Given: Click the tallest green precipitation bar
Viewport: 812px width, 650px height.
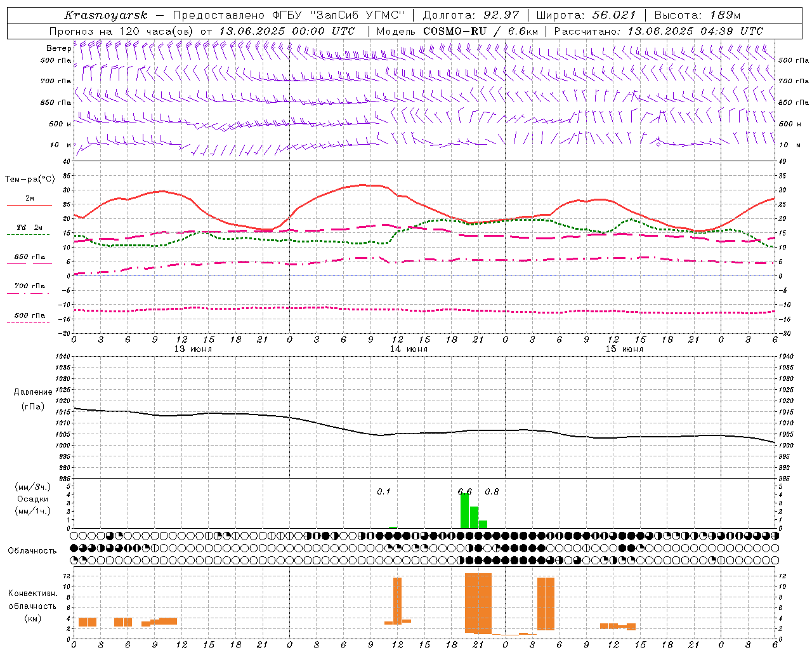Looking at the screenshot, I should 465,511.
